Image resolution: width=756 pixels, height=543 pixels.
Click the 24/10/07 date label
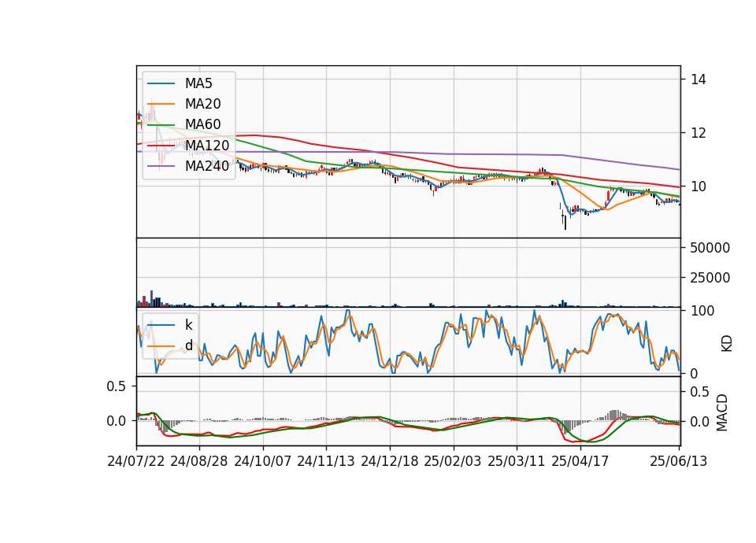click(263, 461)
